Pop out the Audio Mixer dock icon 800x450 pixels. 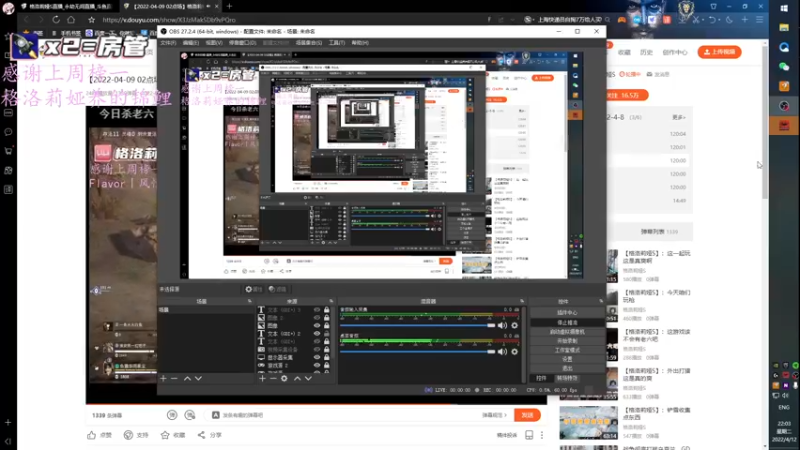click(522, 302)
